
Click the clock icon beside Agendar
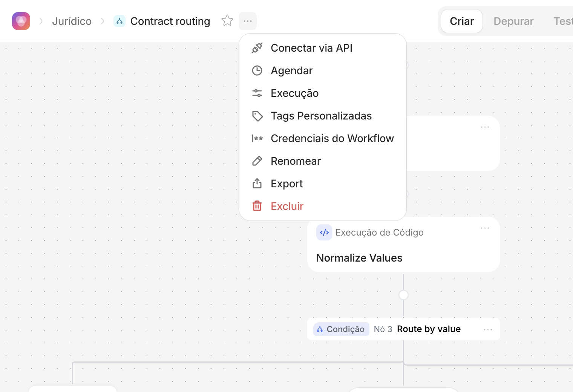(257, 70)
